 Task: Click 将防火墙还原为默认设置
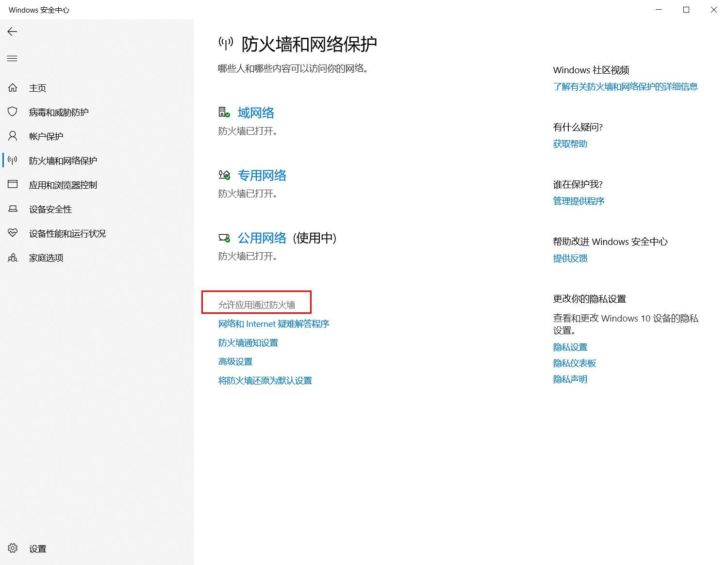[265, 380]
